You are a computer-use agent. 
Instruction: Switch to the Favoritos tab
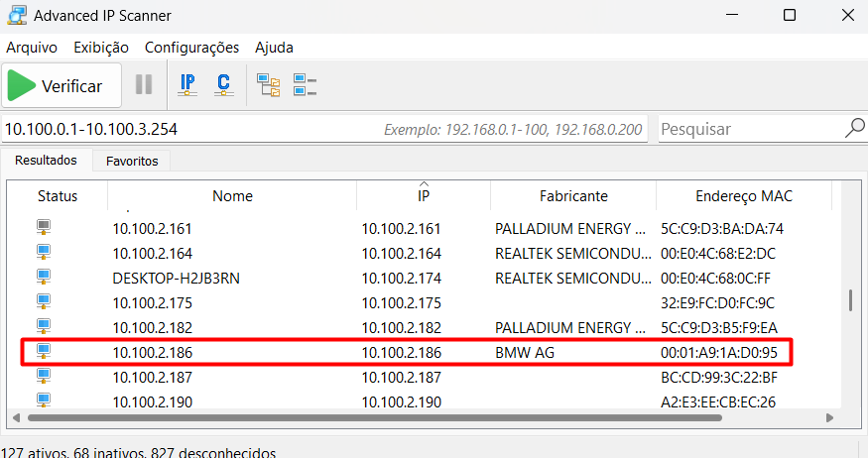click(x=132, y=161)
